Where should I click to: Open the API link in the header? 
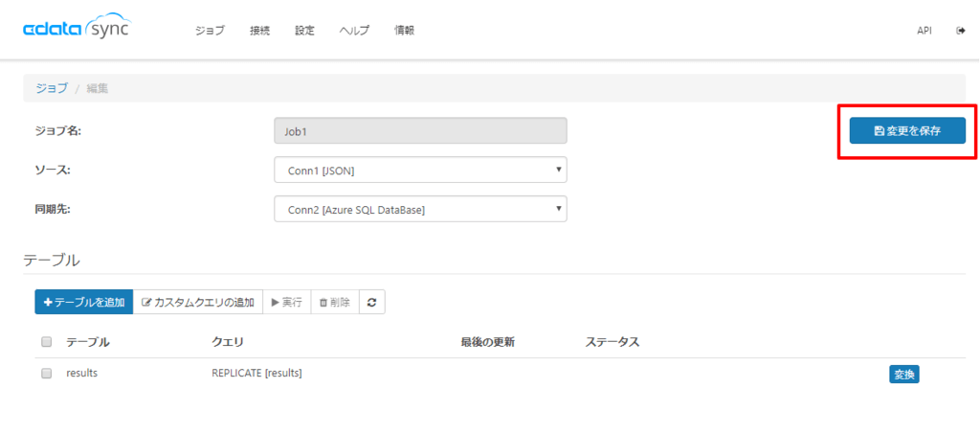(924, 31)
